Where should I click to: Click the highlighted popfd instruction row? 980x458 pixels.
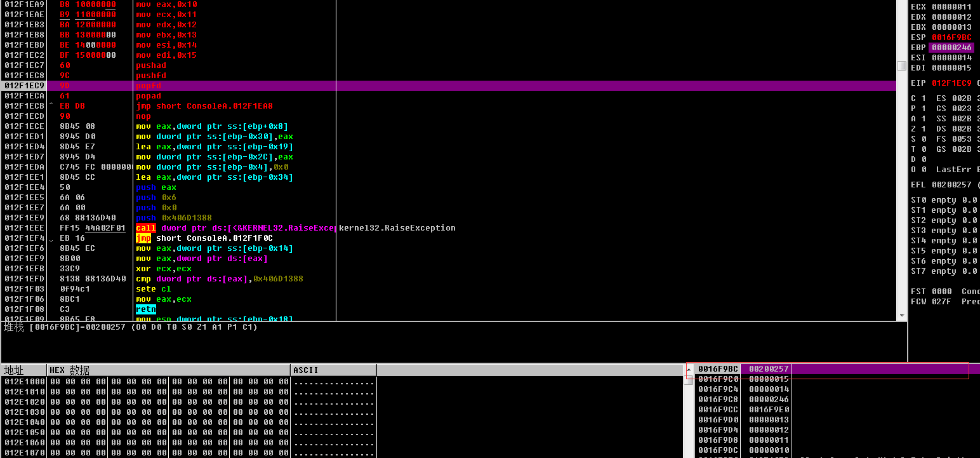point(449,86)
